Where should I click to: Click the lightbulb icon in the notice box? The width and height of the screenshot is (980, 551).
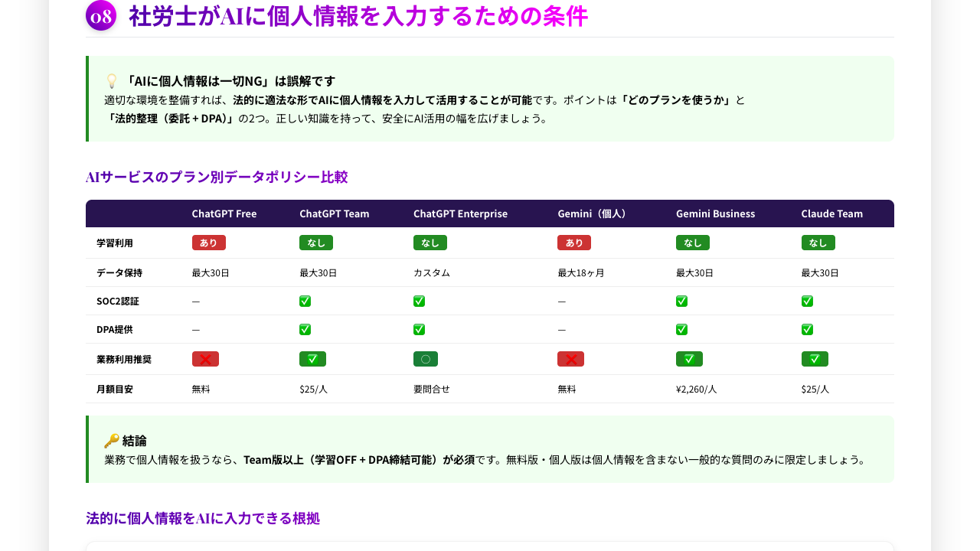point(112,81)
